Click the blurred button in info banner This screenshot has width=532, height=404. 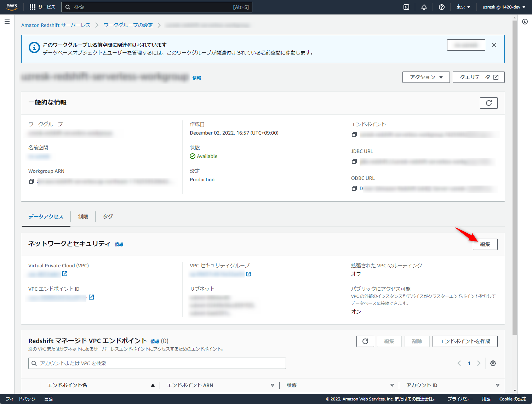point(466,45)
